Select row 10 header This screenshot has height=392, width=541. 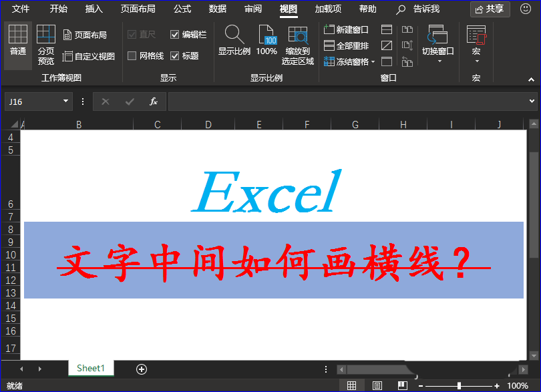click(11, 255)
